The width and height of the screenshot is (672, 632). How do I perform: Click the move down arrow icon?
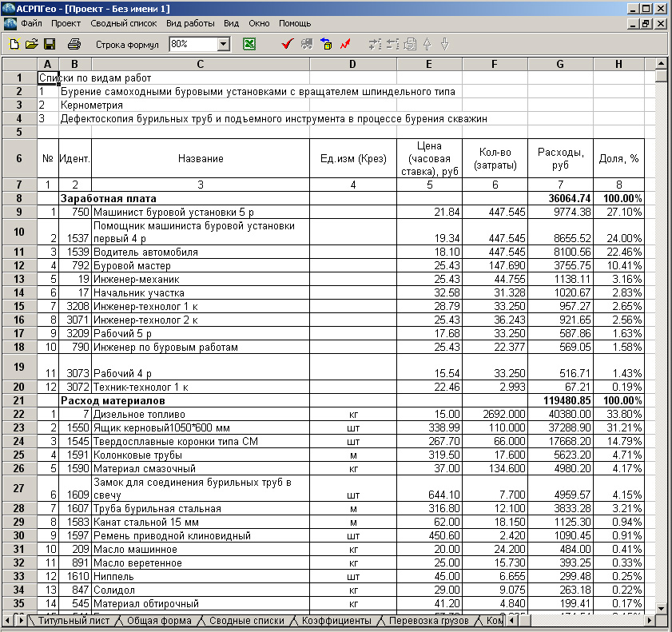(x=445, y=44)
